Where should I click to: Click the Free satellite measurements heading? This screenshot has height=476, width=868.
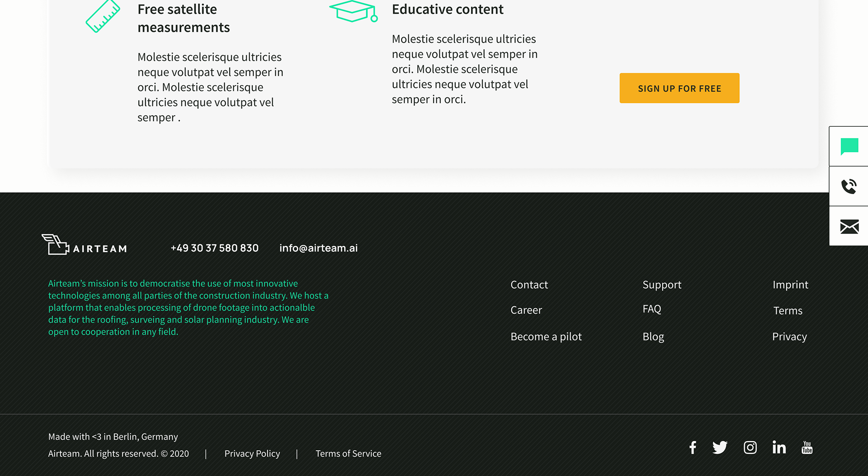pos(184,18)
